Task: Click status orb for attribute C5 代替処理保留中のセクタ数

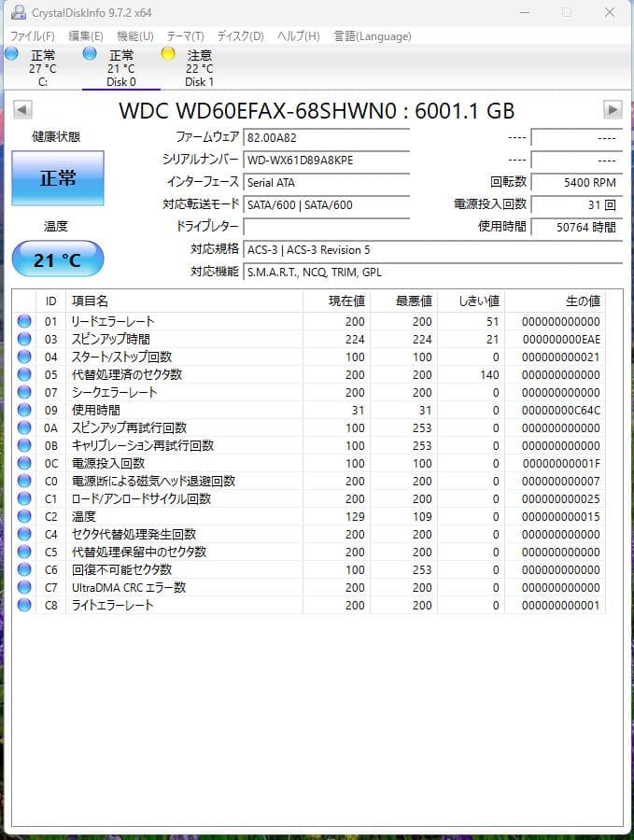Action: (24, 552)
